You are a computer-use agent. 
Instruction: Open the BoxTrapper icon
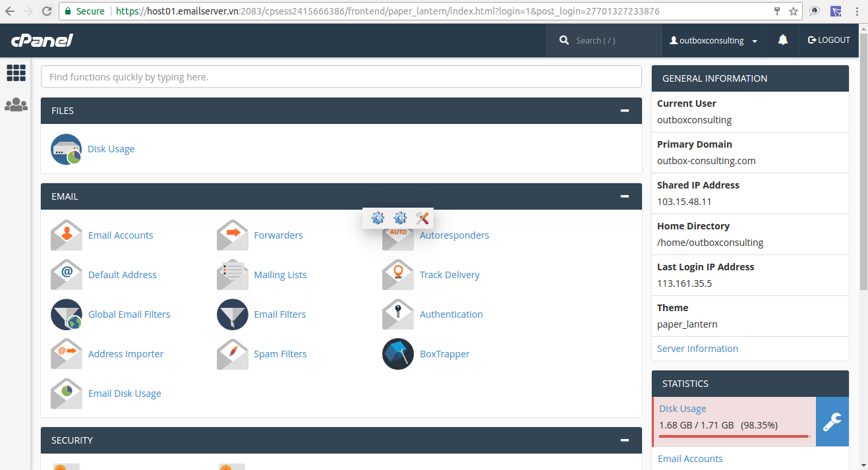[x=398, y=354]
